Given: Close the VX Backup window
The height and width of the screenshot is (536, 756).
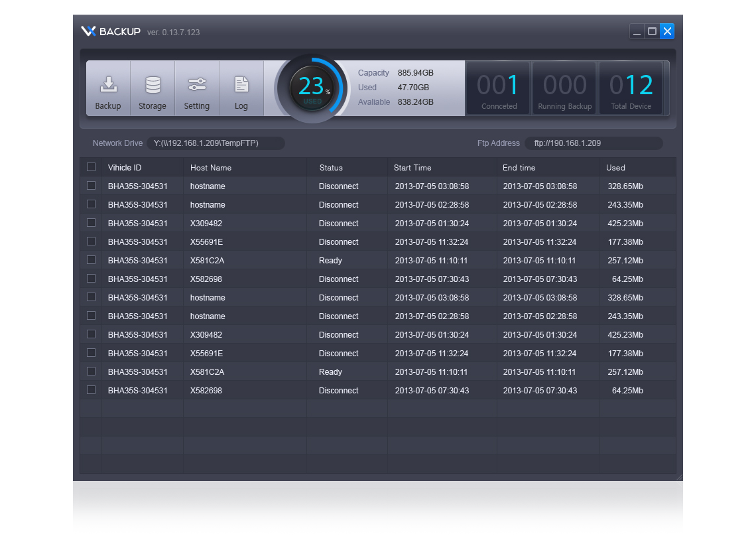Looking at the screenshot, I should click(x=667, y=31).
